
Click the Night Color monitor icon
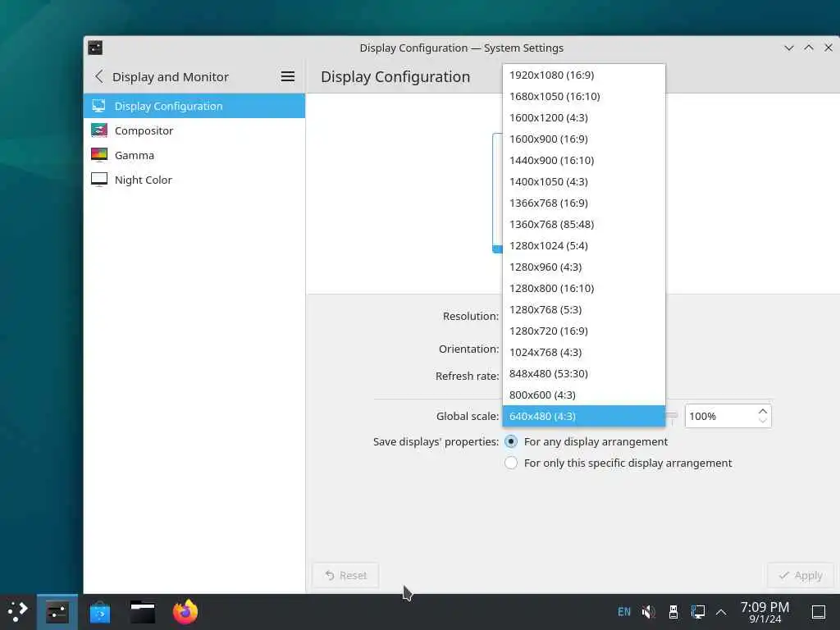[99, 180]
